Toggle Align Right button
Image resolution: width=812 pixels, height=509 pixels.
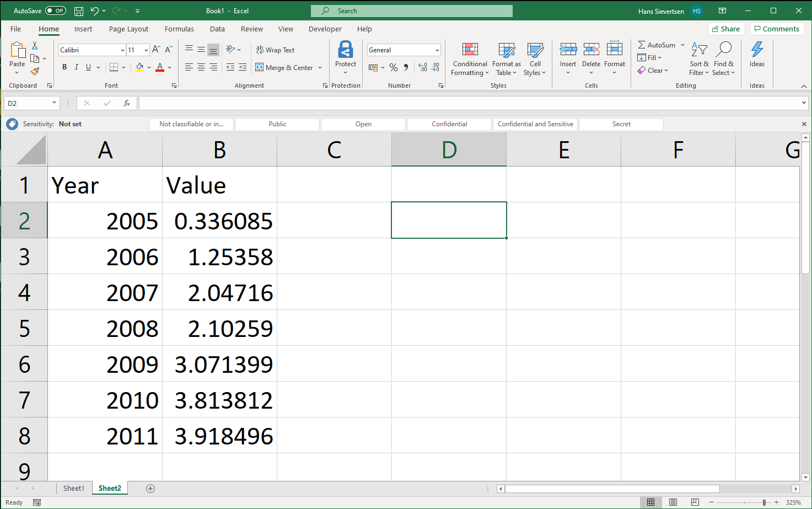coord(213,67)
